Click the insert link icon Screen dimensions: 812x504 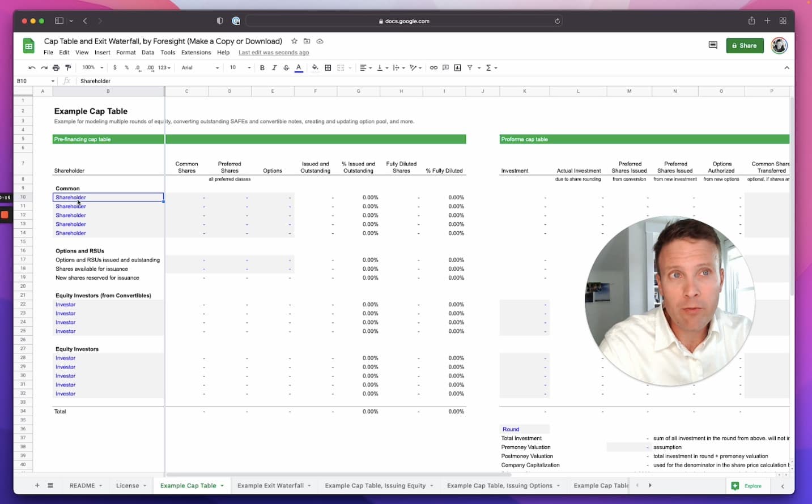tap(433, 67)
